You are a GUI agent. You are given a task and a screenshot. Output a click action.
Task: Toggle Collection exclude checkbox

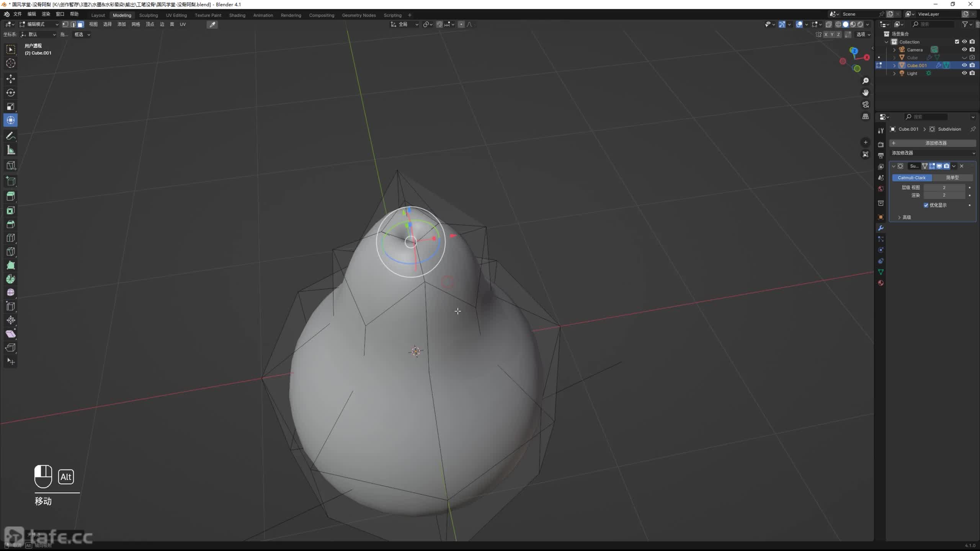[x=957, y=42]
